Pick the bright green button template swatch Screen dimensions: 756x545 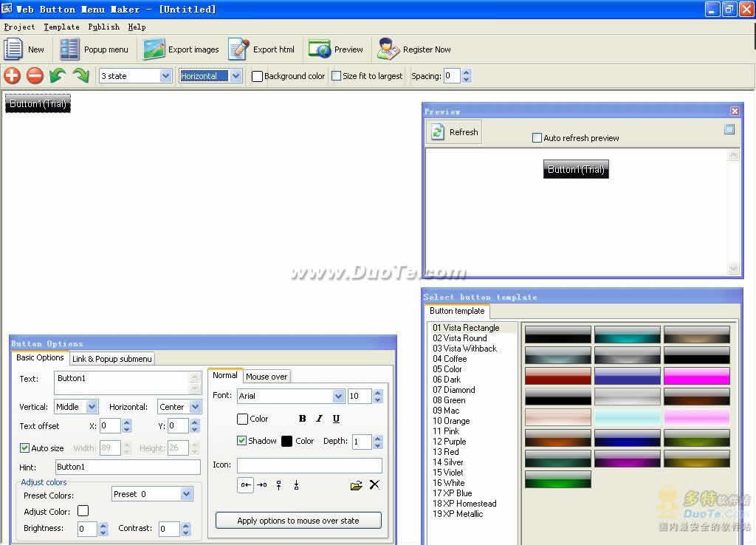[558, 479]
